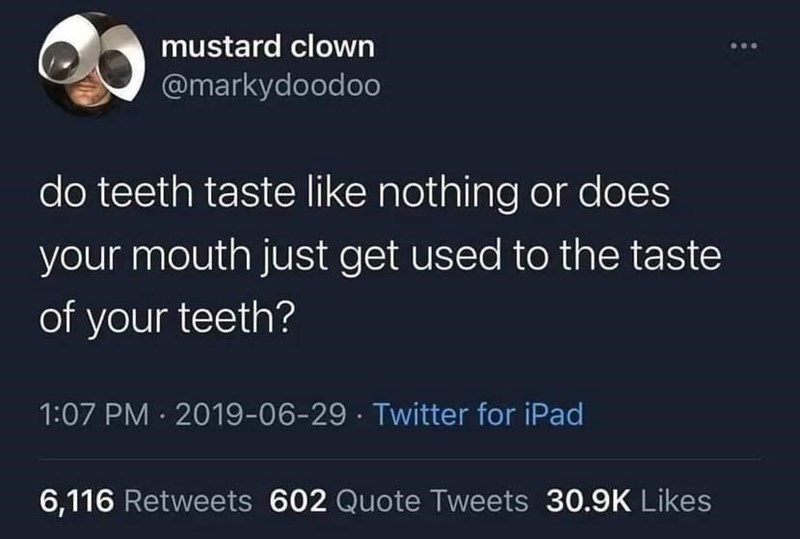This screenshot has height=539, width=800.
Task: Click the mustard clown display name
Action: pos(268,46)
